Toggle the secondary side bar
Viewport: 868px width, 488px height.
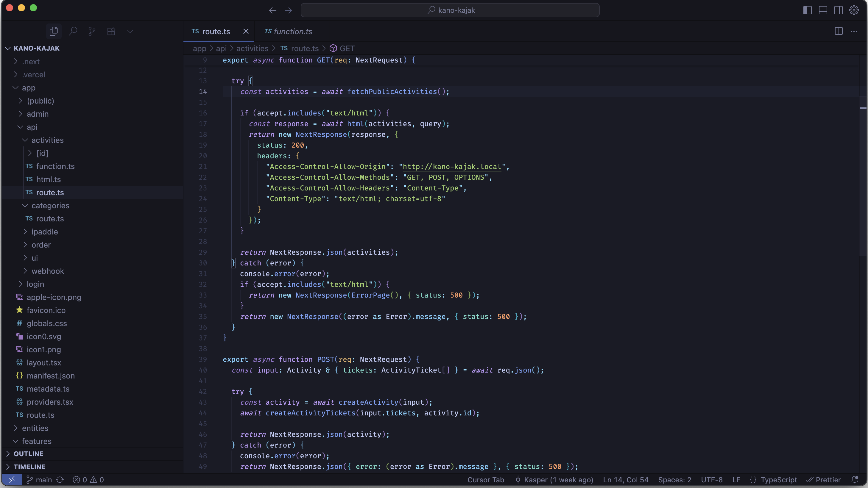point(838,10)
